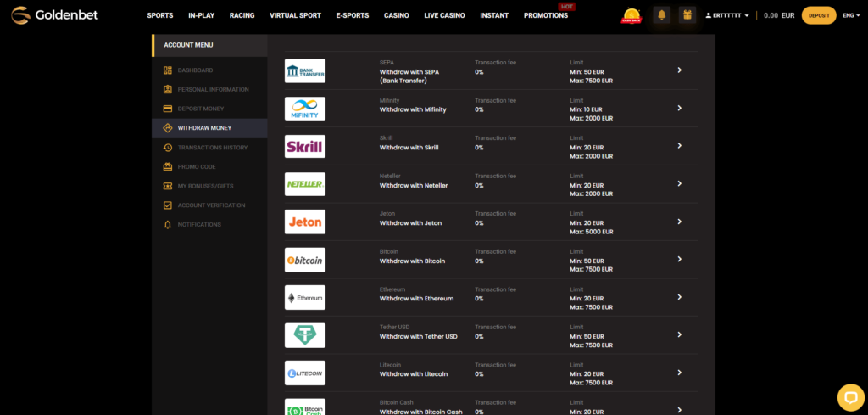This screenshot has height=415, width=868.
Task: Open the Sports menu
Action: coord(160,15)
